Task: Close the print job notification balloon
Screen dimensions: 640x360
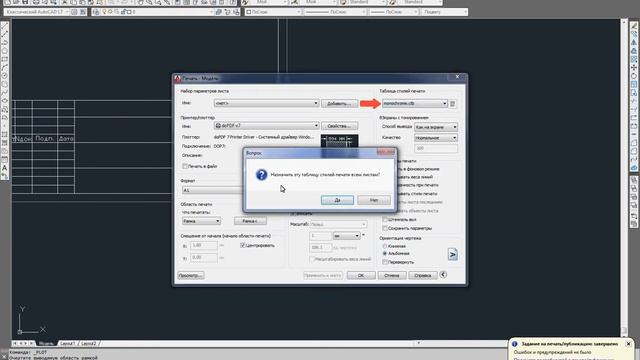Action: point(629,344)
